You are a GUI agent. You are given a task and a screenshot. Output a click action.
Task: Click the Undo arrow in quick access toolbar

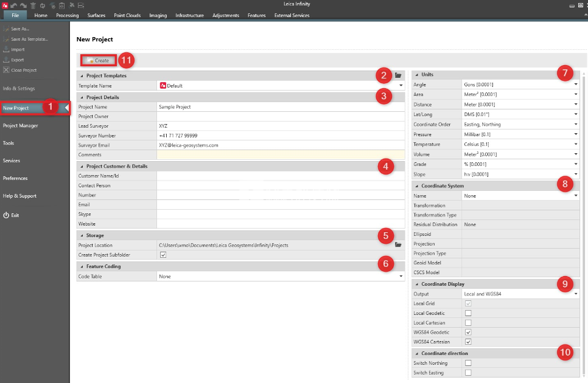click(14, 5)
